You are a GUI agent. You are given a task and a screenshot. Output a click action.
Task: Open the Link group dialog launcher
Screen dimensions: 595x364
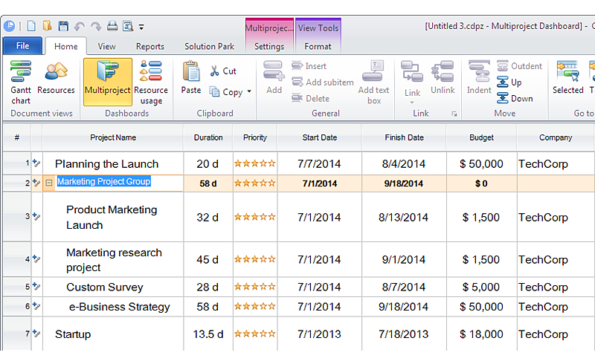pos(454,114)
